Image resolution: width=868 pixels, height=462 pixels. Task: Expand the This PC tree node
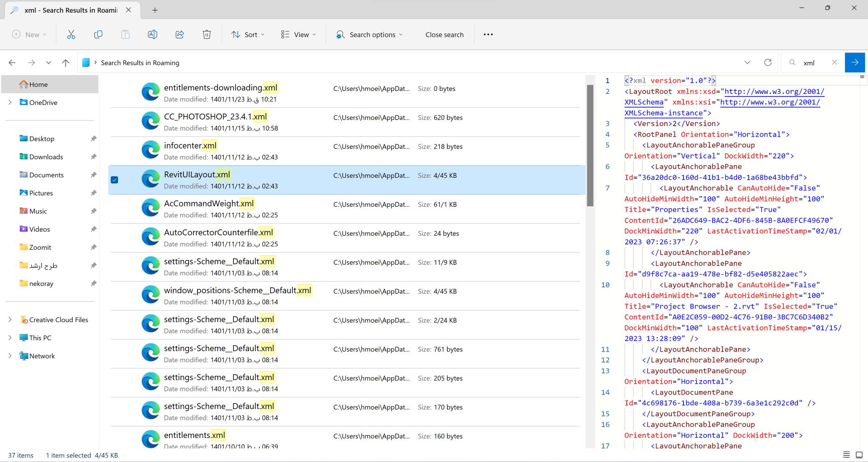pyautogui.click(x=10, y=338)
